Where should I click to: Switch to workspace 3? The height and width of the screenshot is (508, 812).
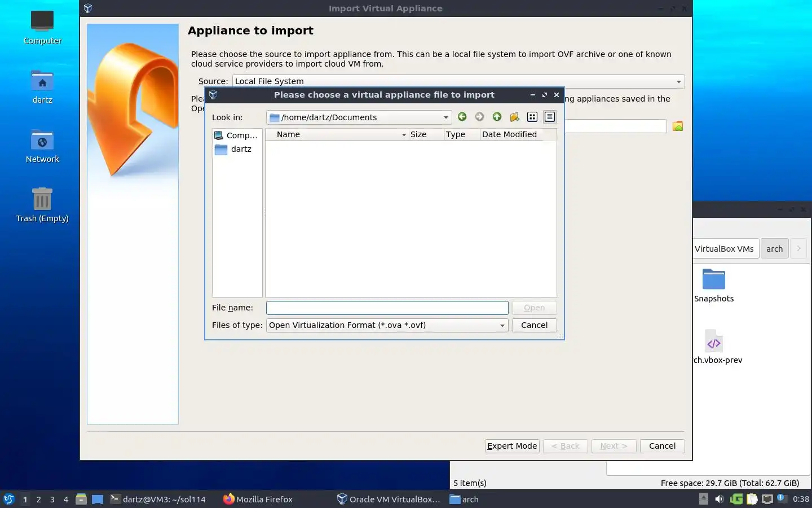(52, 500)
